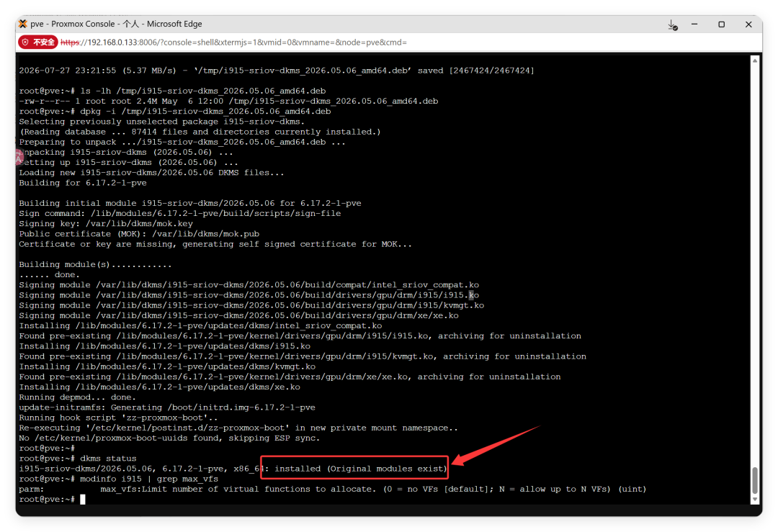
Task: Click the 'Running depmod... done.' line
Action: (77, 397)
